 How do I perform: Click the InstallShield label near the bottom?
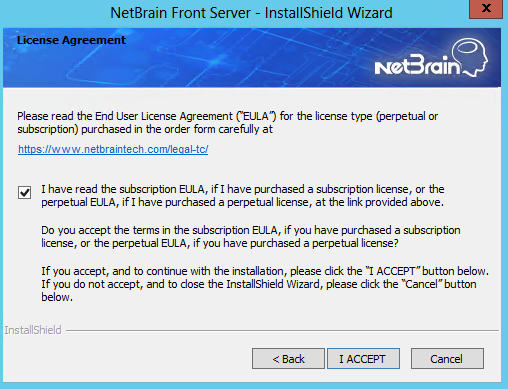point(33,330)
